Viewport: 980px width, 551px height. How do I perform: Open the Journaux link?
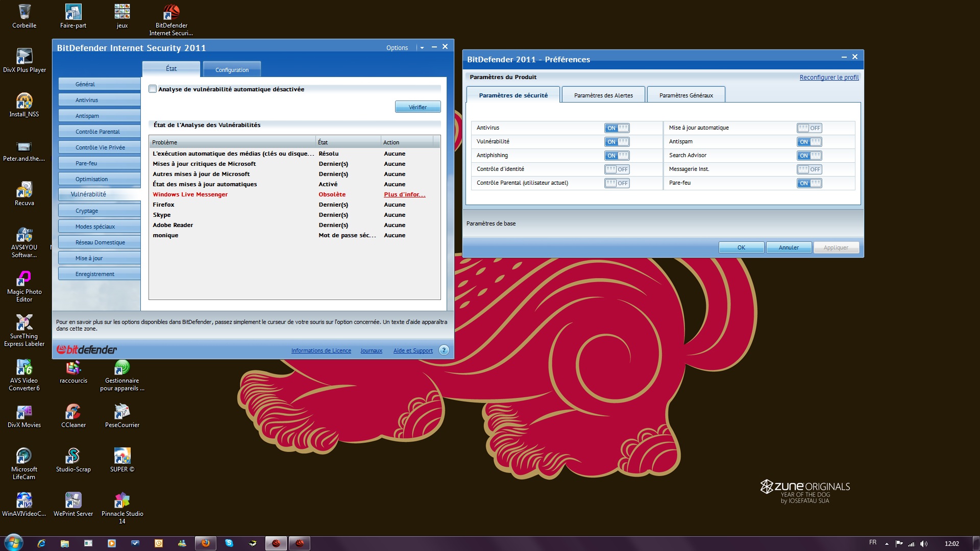371,350
